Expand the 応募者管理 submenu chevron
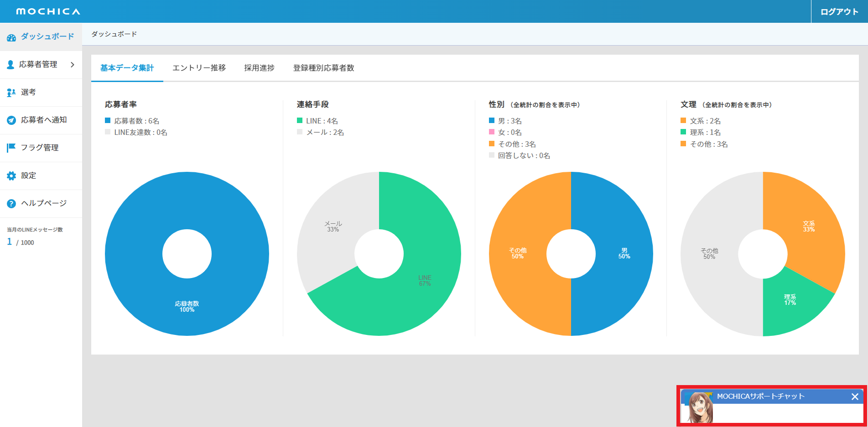The image size is (868, 427). (73, 65)
